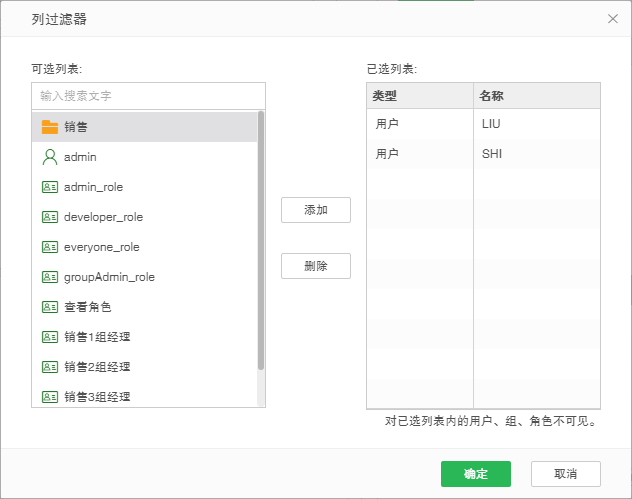This screenshot has height=499, width=632.
Task: Click the orange folder icon beside 销售
Action: (50, 127)
